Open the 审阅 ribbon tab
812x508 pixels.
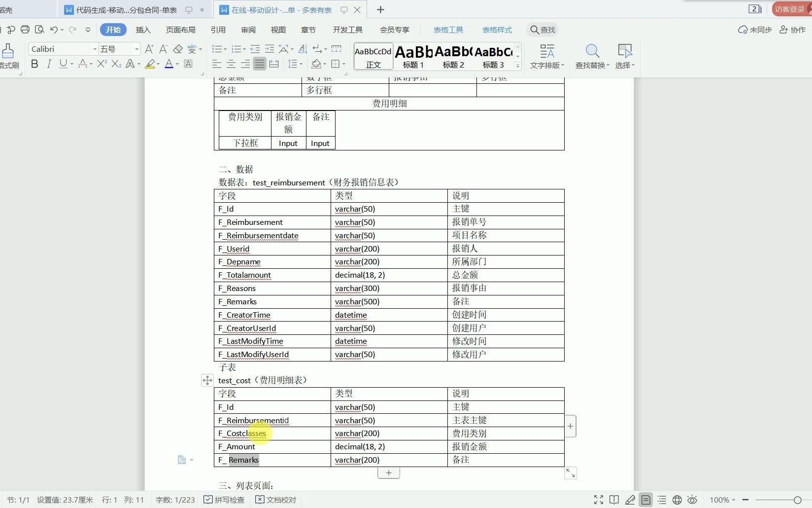pos(248,30)
